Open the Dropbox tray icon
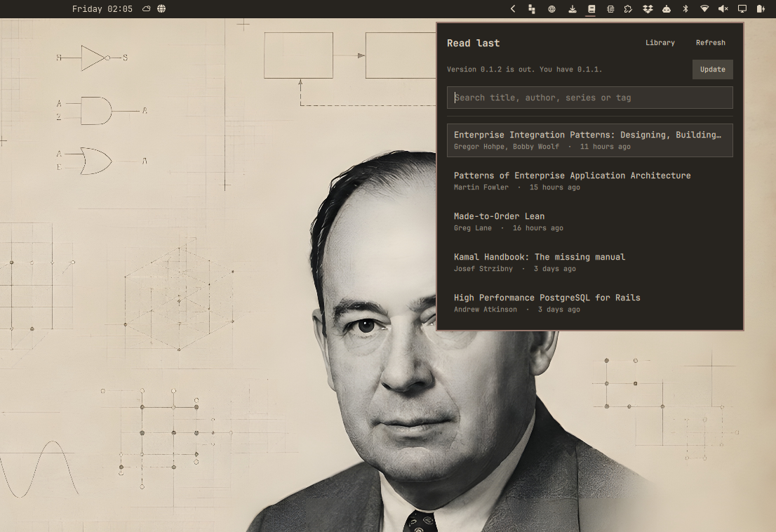The image size is (776, 532). (x=648, y=9)
